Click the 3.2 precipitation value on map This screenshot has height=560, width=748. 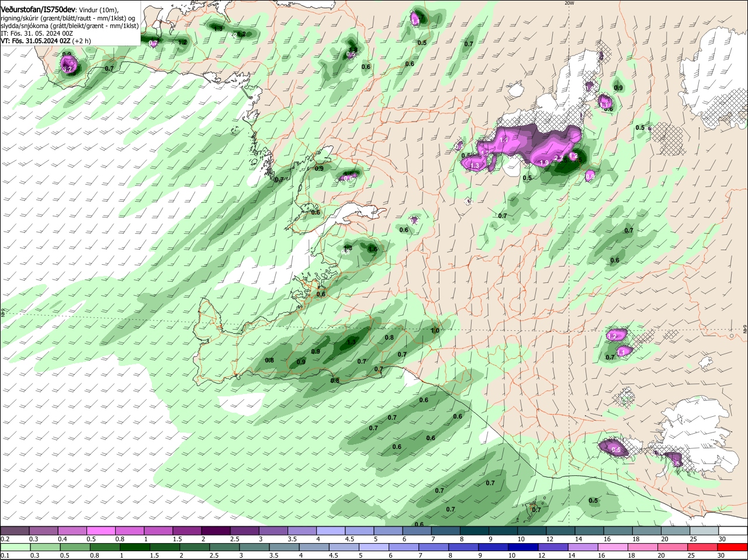click(67, 69)
